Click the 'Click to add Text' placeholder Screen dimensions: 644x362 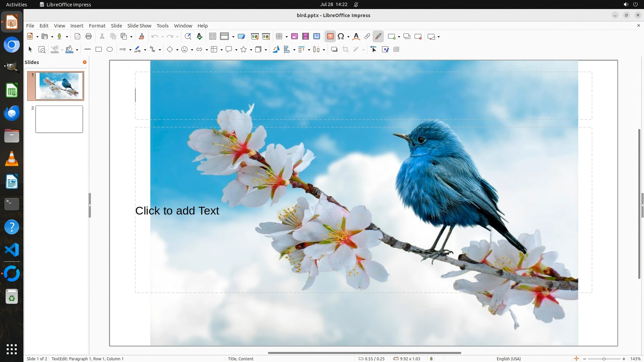[x=177, y=211]
